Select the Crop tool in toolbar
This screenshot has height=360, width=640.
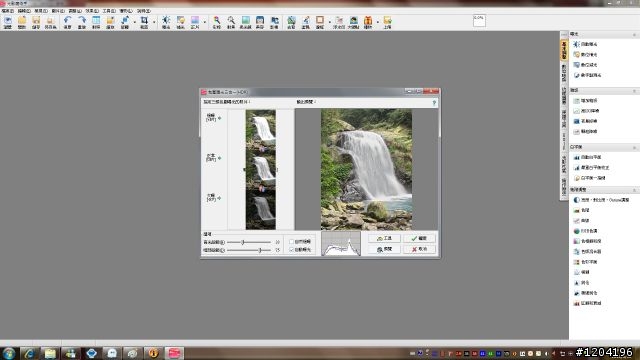[144, 22]
